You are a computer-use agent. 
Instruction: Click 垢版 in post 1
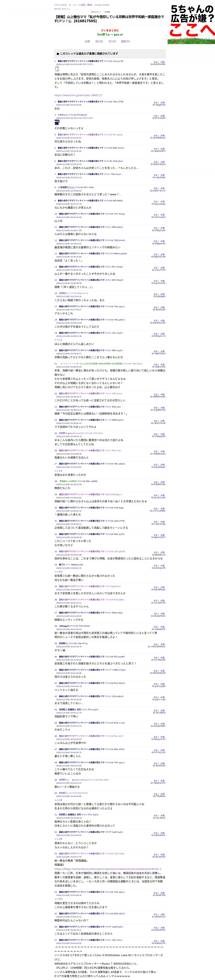[x=155, y=62]
